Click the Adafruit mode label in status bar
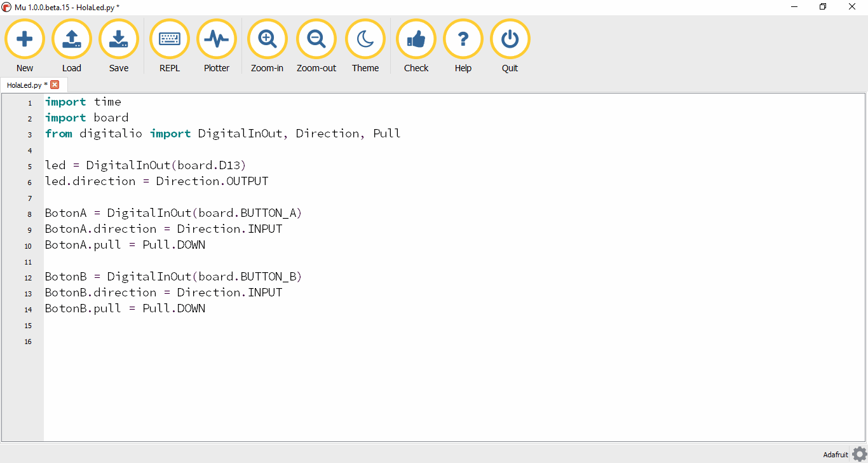The height and width of the screenshot is (463, 868). (835, 454)
